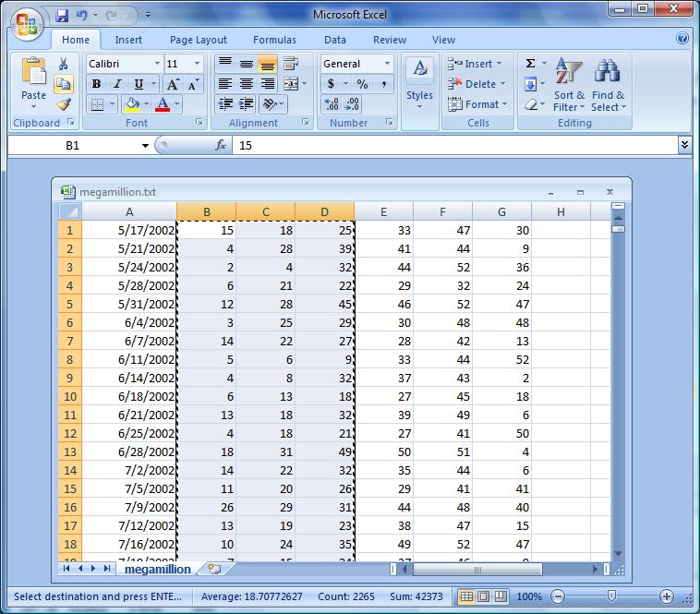
Task: Insert function with fx button
Action: pyautogui.click(x=221, y=145)
